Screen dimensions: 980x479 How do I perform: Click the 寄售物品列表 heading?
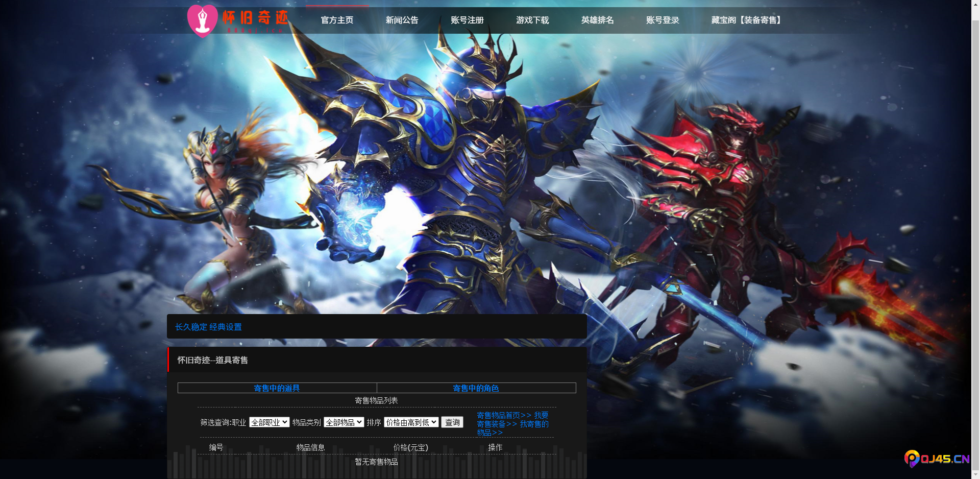[376, 400]
